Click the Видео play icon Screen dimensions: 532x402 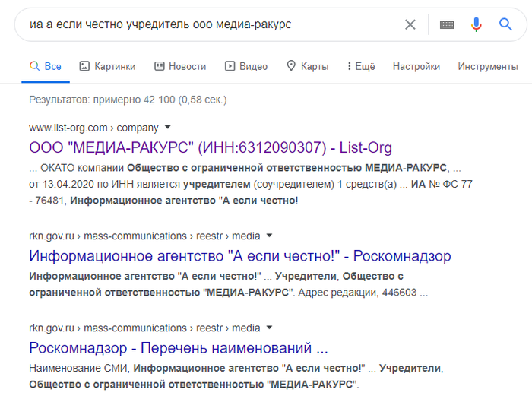(x=230, y=66)
